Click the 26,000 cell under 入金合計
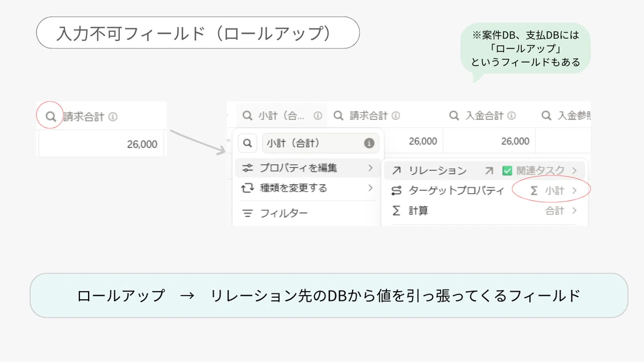644x362 pixels. [x=489, y=141]
